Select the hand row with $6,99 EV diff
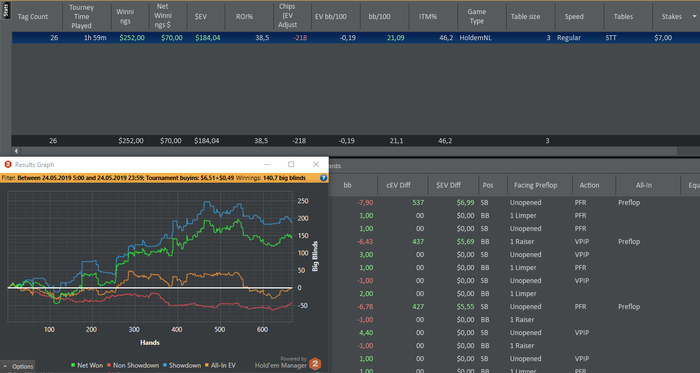Image resolution: width=700 pixels, height=373 pixels. 514,203
